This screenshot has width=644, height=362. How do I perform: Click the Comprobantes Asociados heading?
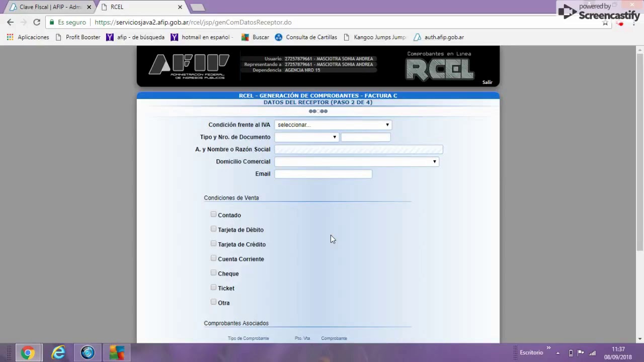coord(236,323)
